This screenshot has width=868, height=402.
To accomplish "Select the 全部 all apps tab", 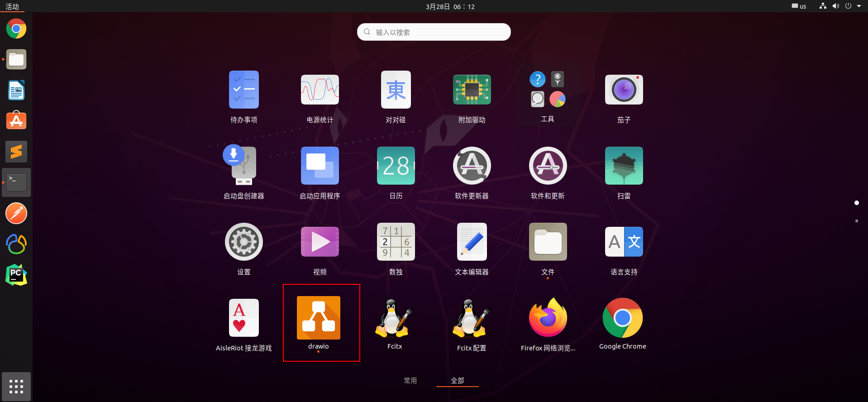I will pos(458,381).
